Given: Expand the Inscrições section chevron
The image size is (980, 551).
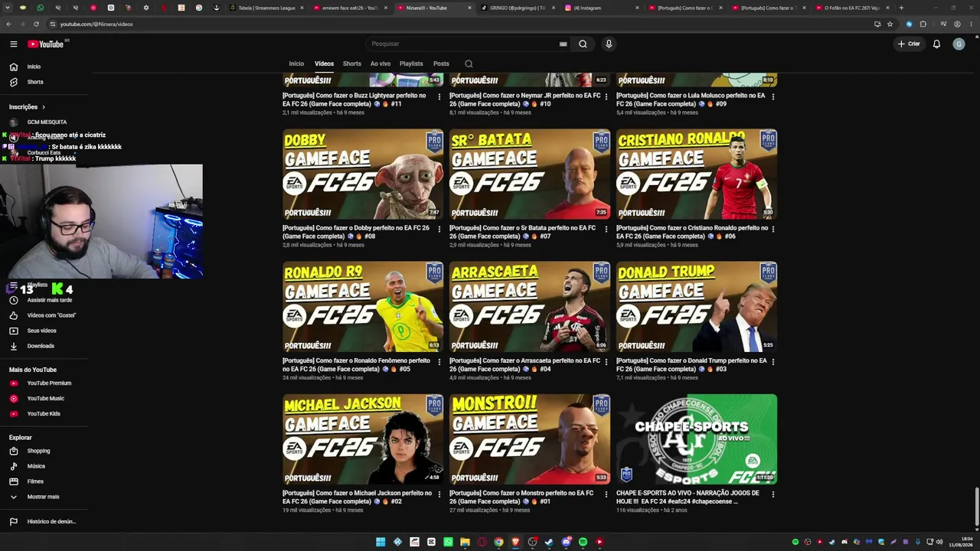Looking at the screenshot, I should pos(44,107).
